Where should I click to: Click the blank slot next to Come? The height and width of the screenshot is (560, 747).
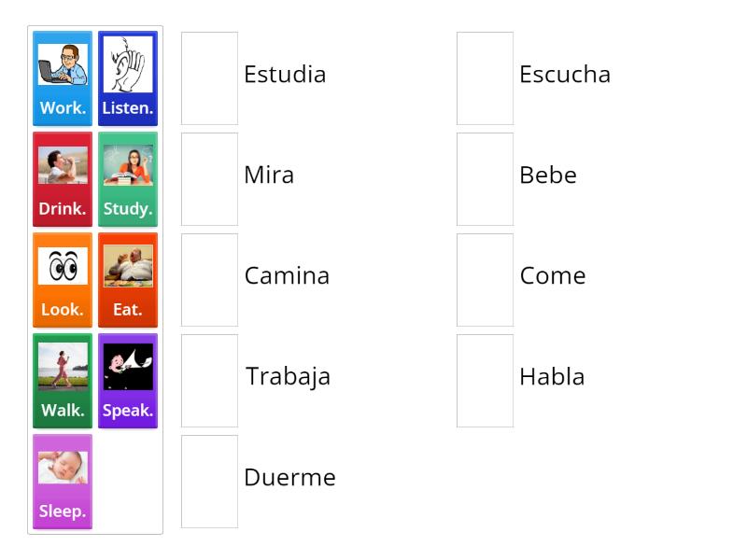tap(485, 280)
